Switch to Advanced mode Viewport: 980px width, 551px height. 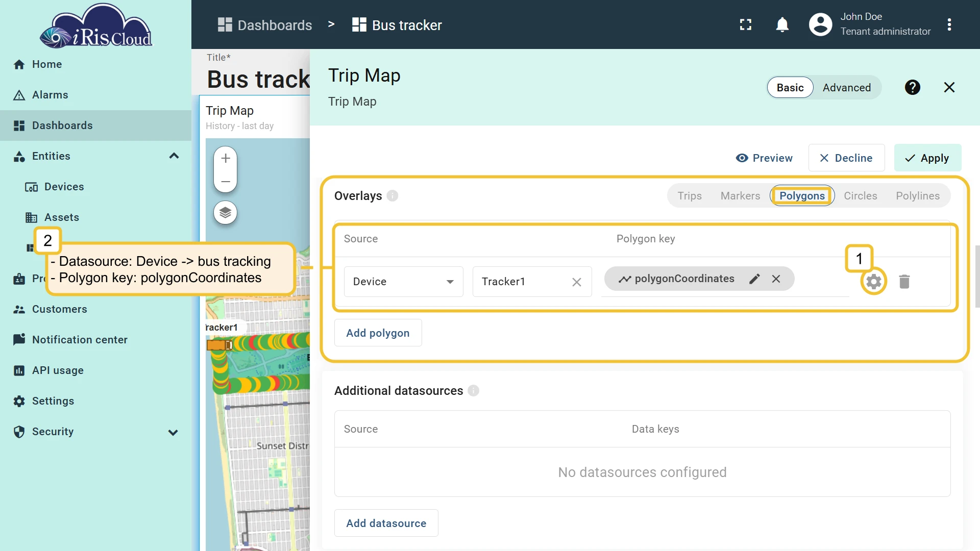pyautogui.click(x=846, y=88)
